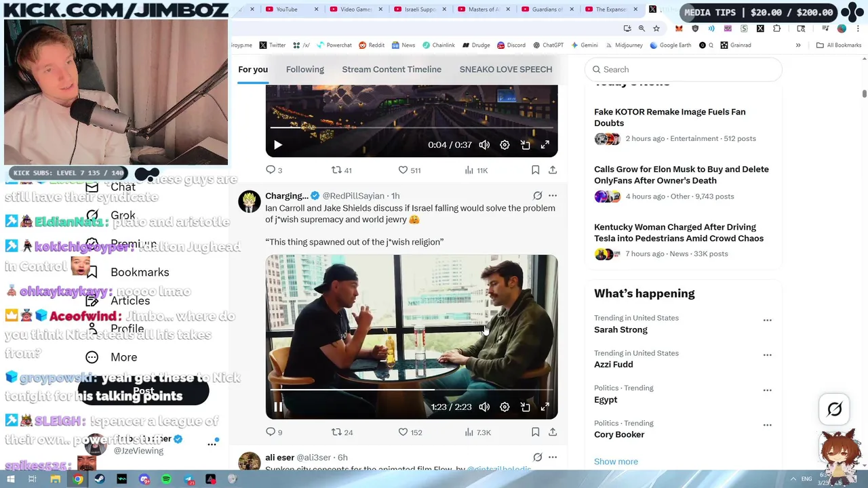Open the Windows Start menu
The height and width of the screenshot is (488, 868).
tap(11, 479)
